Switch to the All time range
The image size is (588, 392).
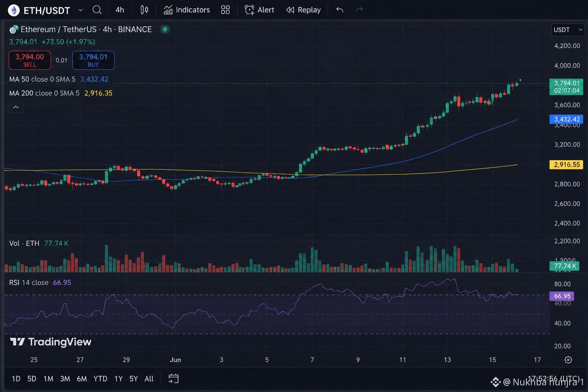[x=149, y=379]
